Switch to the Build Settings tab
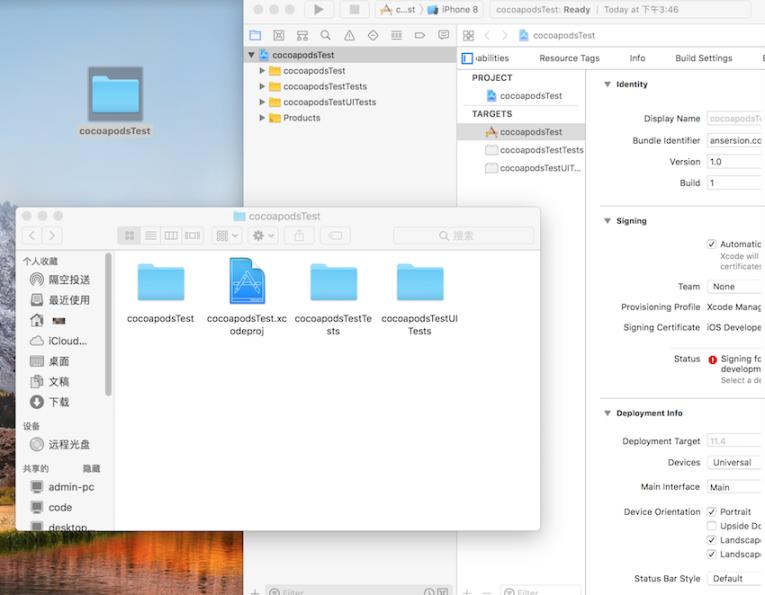 click(x=703, y=58)
